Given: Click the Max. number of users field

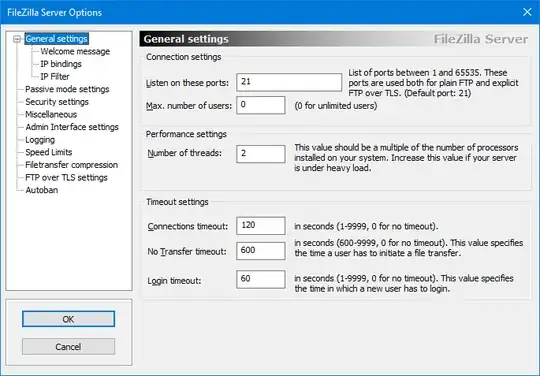Looking at the screenshot, I should [261, 105].
